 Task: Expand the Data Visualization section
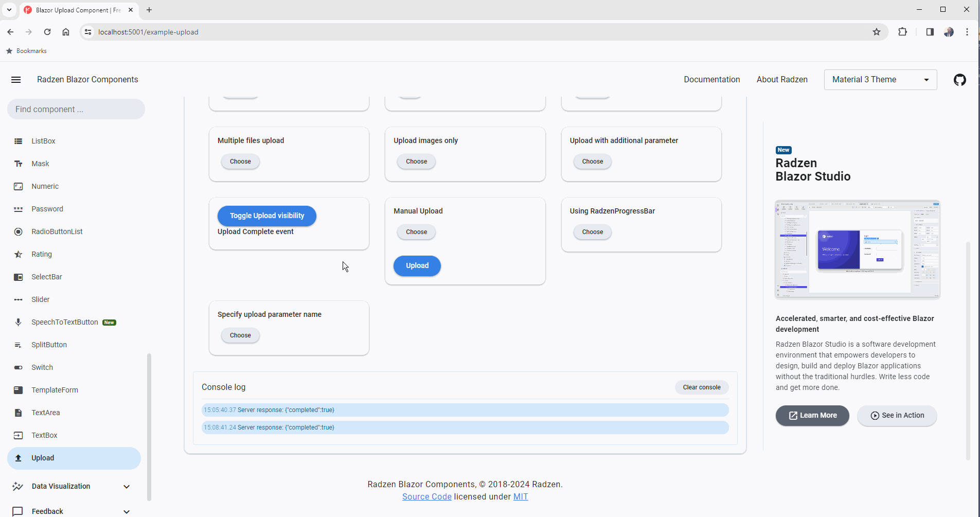point(127,487)
